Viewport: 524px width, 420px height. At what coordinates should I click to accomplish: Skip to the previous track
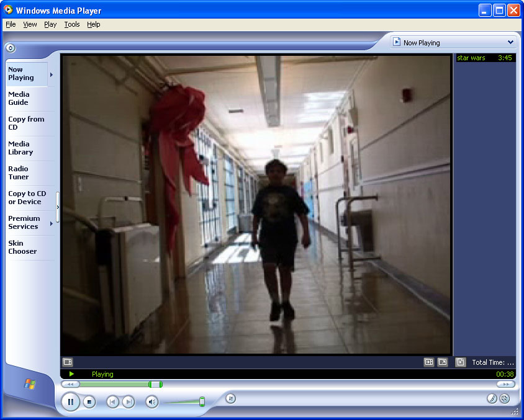[x=112, y=402]
